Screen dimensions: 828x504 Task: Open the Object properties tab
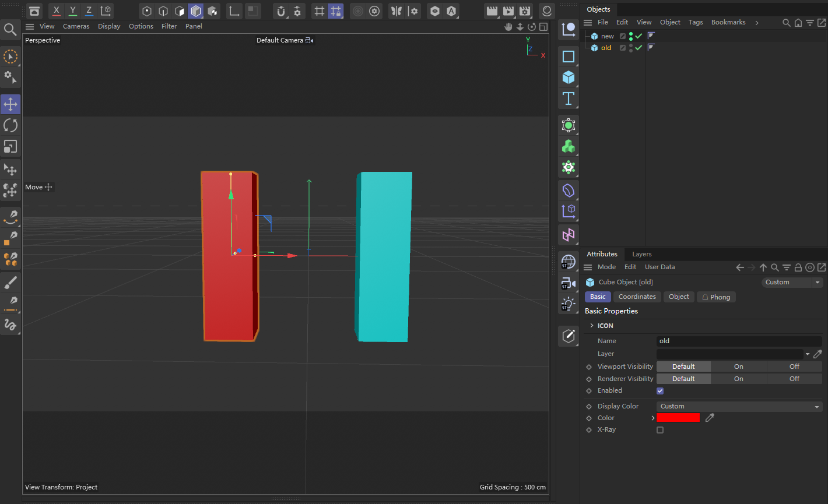(x=679, y=297)
